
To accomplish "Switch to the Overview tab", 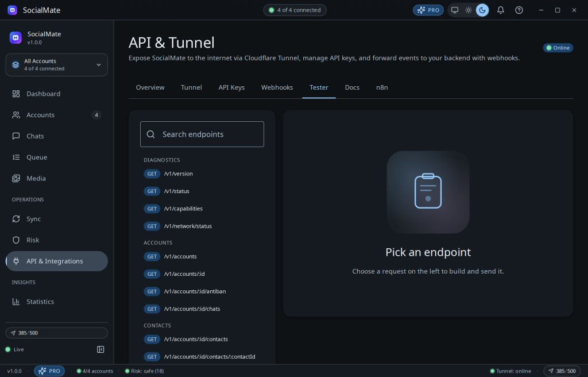I will (150, 87).
